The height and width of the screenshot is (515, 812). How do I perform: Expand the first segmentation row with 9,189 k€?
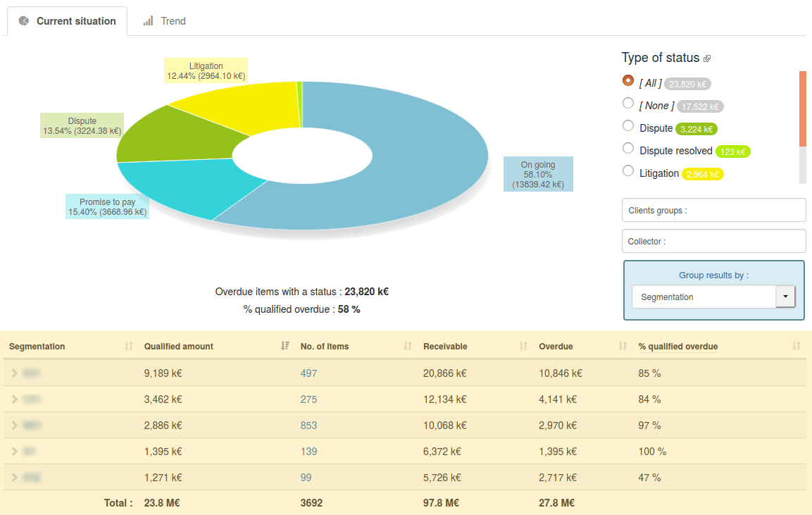(15, 373)
